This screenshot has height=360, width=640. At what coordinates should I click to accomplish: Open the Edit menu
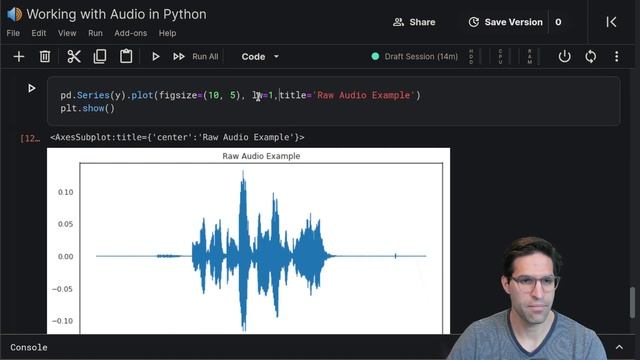(39, 33)
